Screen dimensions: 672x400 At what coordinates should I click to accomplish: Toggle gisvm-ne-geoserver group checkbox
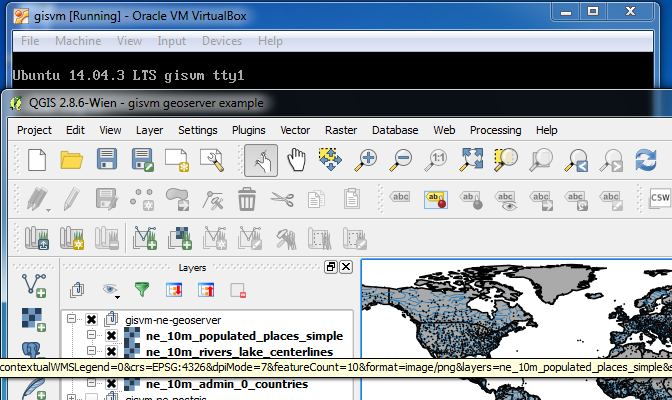(91, 320)
